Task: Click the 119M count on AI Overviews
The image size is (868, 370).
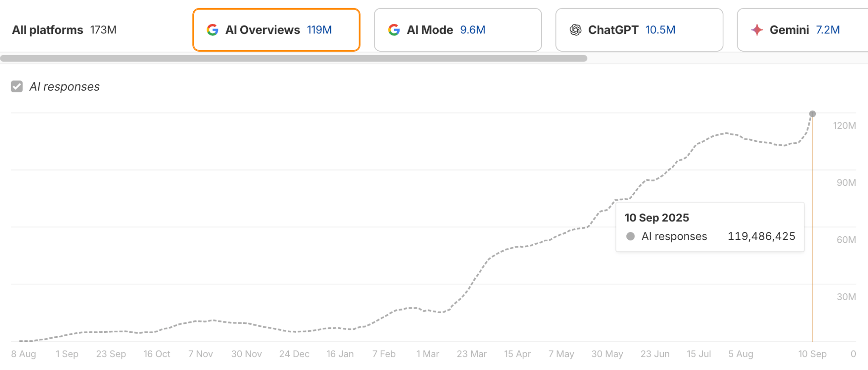Action: 319,30
